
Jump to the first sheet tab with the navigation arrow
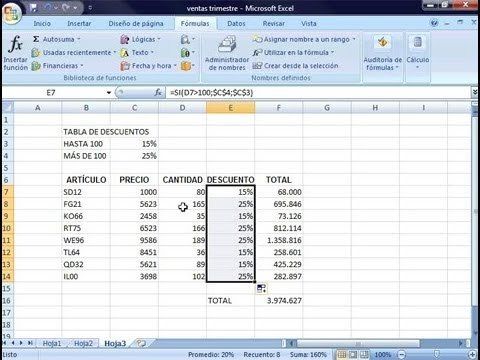[x=5, y=343]
